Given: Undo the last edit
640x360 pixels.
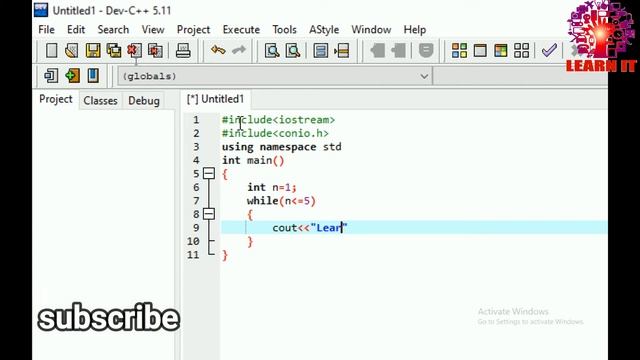Looking at the screenshot, I should pyautogui.click(x=218, y=51).
